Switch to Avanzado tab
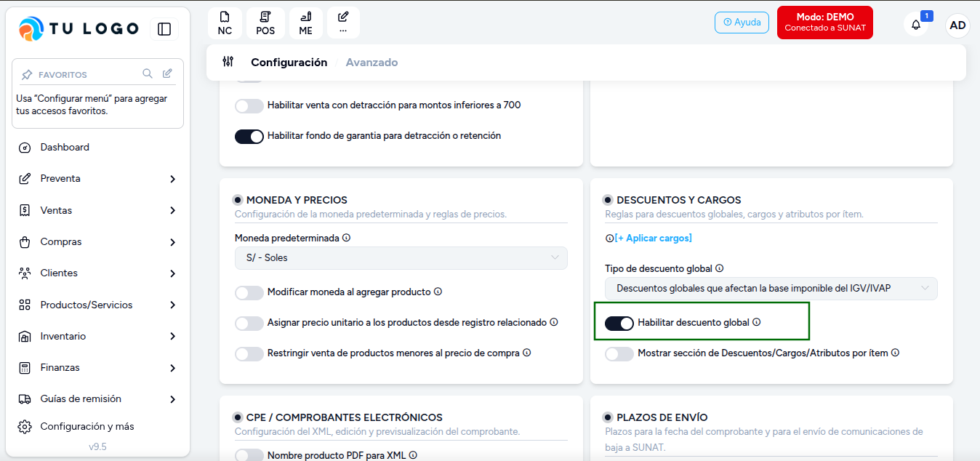 tap(371, 63)
